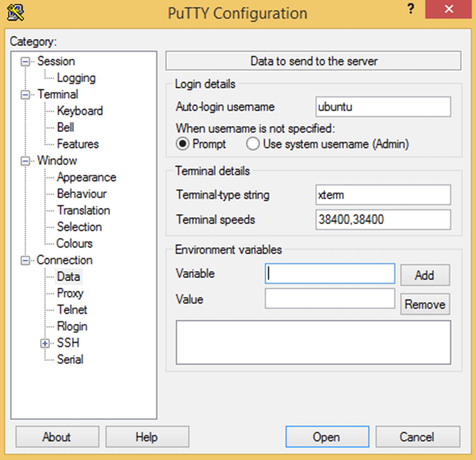
Task: Collapse the Terminal category node
Action: point(25,95)
